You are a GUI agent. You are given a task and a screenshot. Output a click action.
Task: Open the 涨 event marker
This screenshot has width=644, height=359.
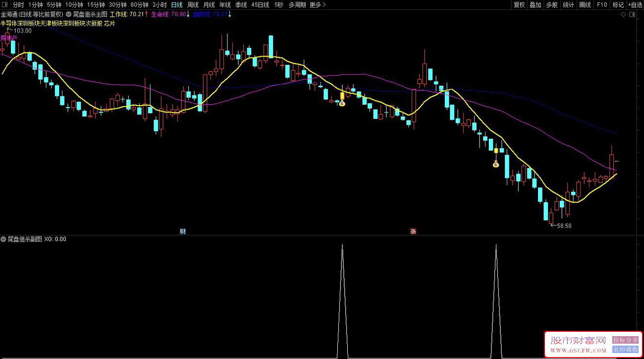pyautogui.click(x=413, y=231)
